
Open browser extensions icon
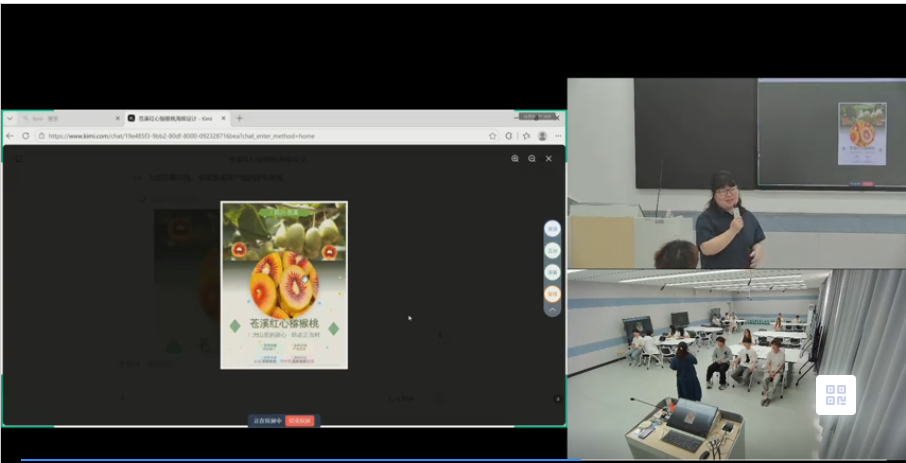(x=508, y=136)
